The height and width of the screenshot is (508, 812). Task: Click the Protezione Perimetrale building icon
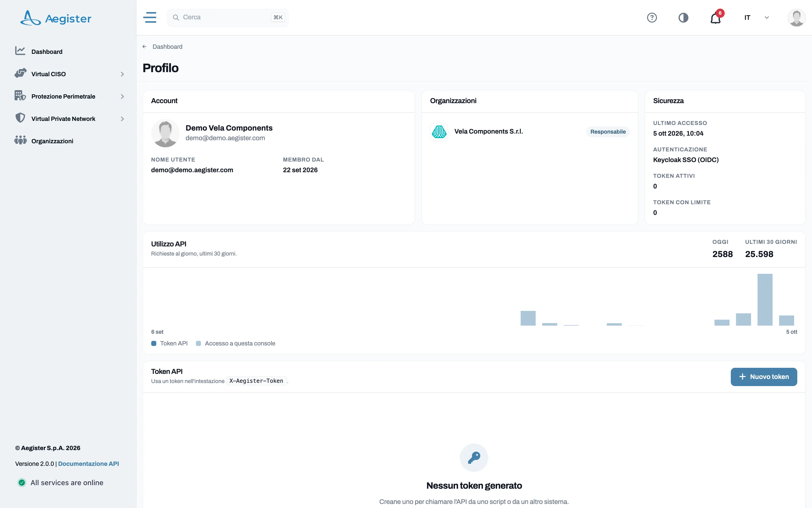point(20,96)
